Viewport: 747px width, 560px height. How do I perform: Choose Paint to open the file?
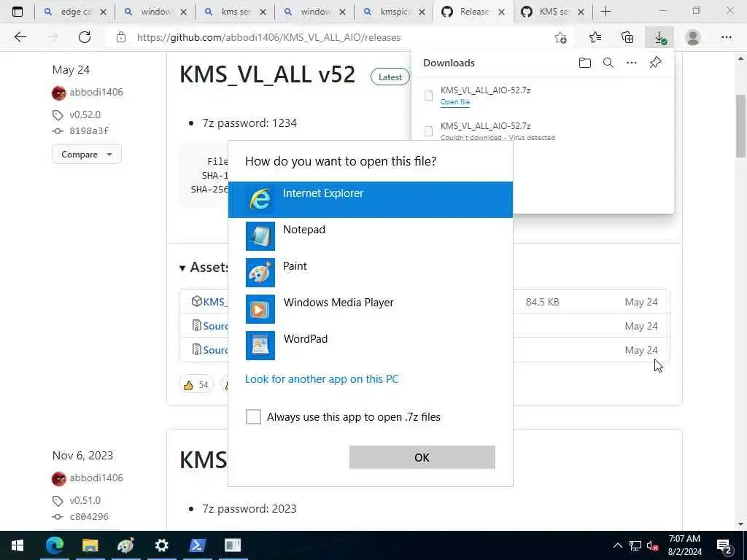point(370,273)
